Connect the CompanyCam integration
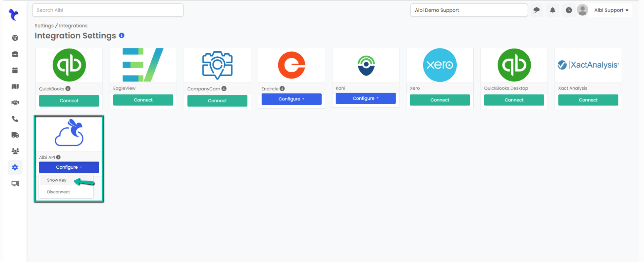 (217, 101)
